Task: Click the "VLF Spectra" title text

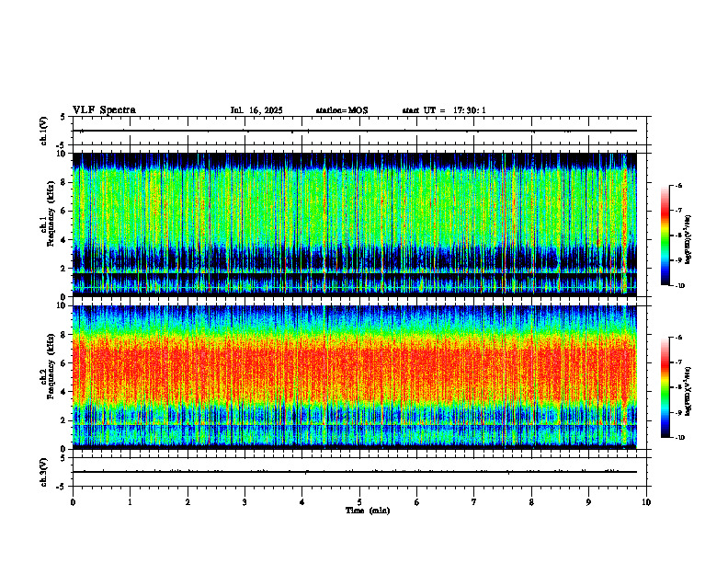Action: [104, 110]
